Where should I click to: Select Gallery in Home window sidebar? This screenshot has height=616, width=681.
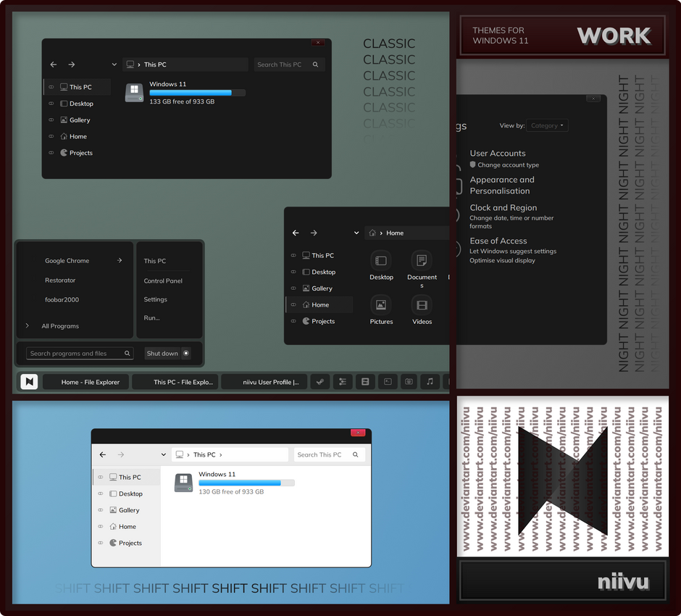coord(319,288)
